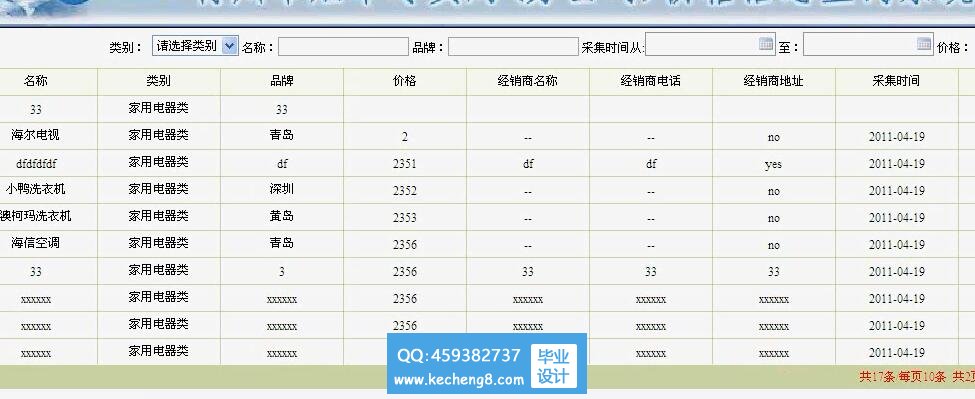Click price cell 2351
This screenshot has width=975, height=399.
405,164
